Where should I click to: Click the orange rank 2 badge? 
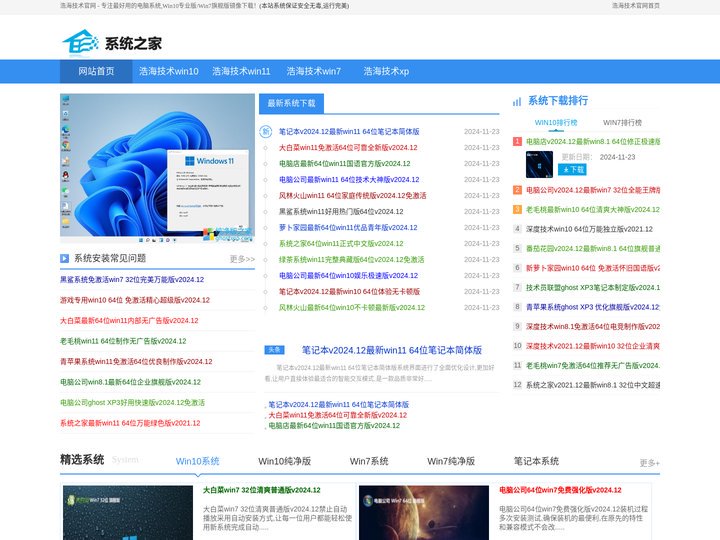(517, 190)
